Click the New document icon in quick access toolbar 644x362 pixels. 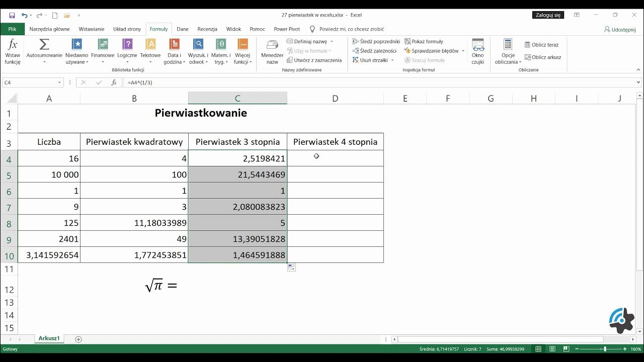(55, 16)
